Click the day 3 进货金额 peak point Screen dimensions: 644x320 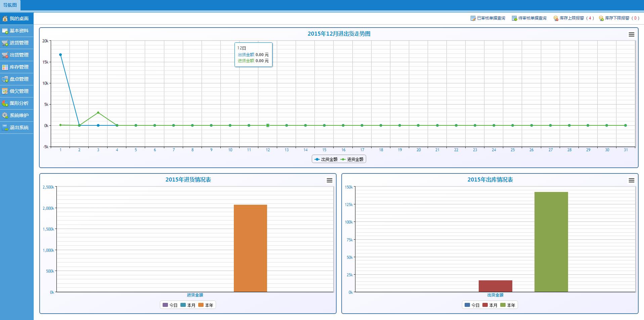98,113
